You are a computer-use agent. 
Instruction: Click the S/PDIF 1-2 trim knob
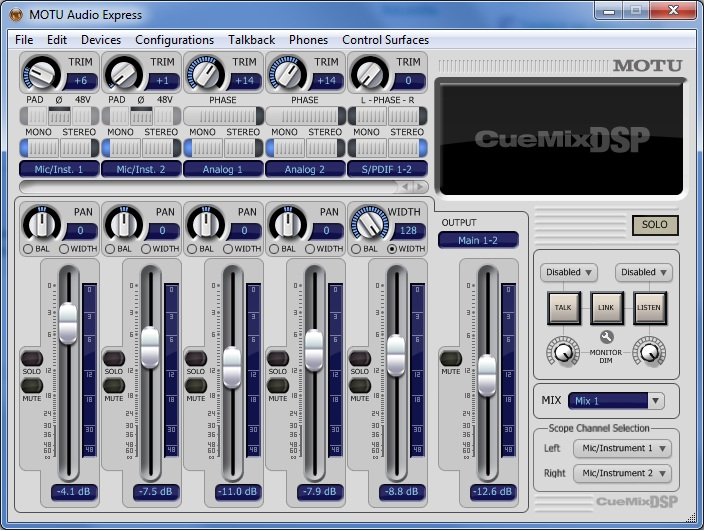tap(369, 73)
